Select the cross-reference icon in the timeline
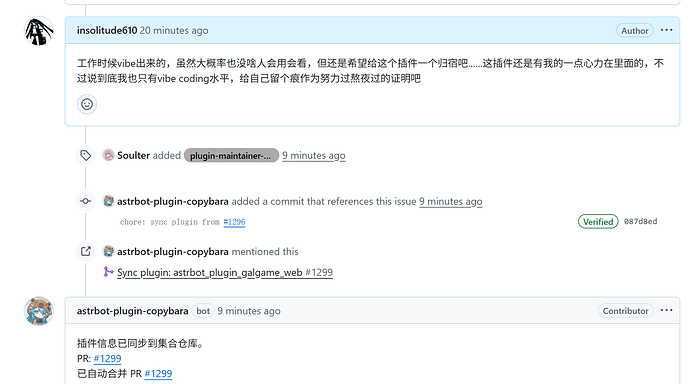This screenshot has width=690, height=384. click(86, 251)
